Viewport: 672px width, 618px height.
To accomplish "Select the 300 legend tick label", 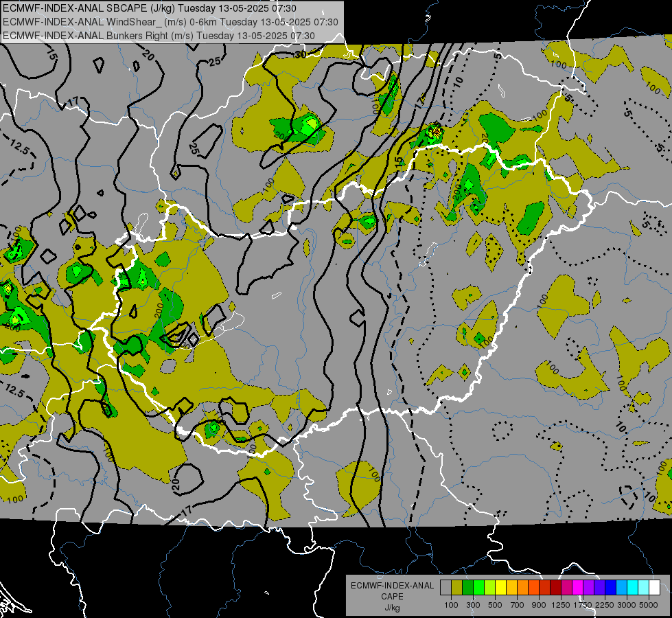I will (x=473, y=605).
